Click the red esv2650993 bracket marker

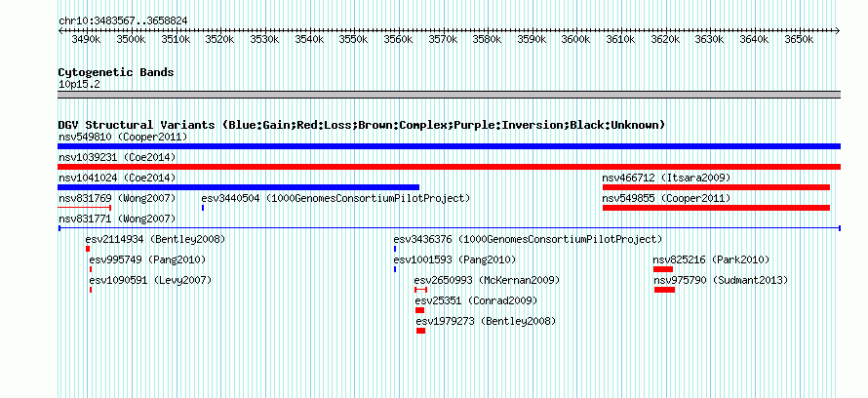coord(420,290)
